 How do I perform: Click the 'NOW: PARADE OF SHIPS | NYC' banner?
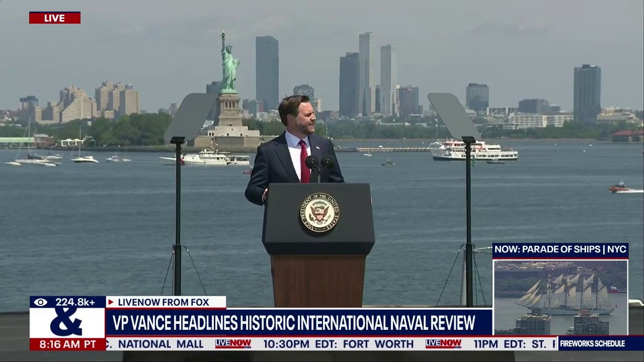pyautogui.click(x=560, y=249)
